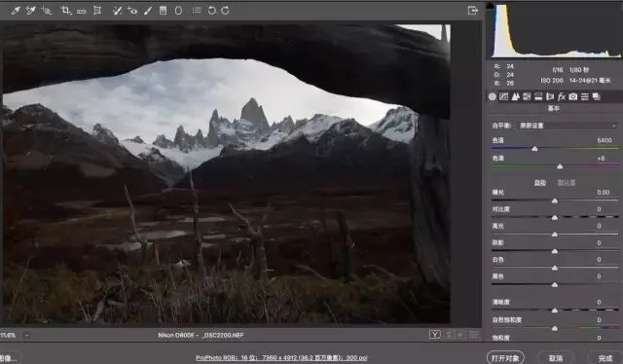
Task: Open the zoom level dropdown
Action: 26,336
